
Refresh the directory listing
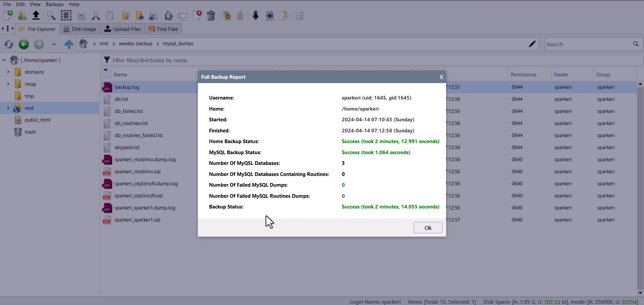9,44
